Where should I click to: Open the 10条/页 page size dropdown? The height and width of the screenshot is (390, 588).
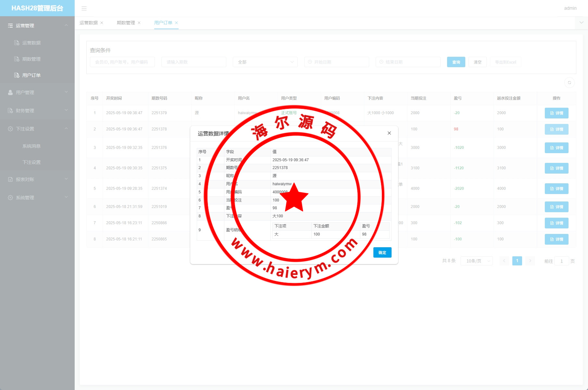click(x=476, y=261)
